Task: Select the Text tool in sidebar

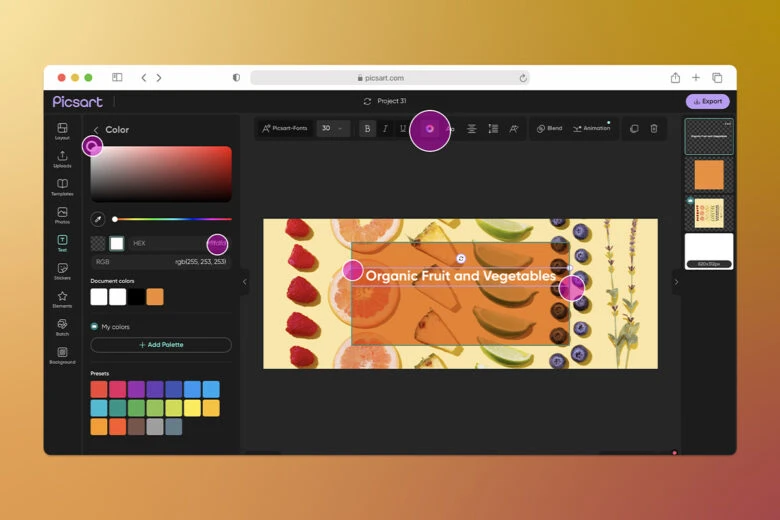Action: (x=62, y=243)
